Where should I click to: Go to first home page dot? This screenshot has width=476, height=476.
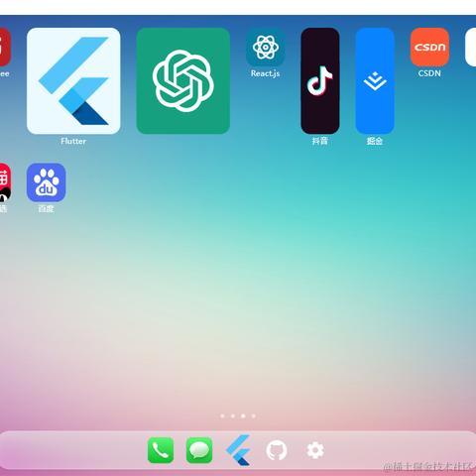(x=222, y=416)
